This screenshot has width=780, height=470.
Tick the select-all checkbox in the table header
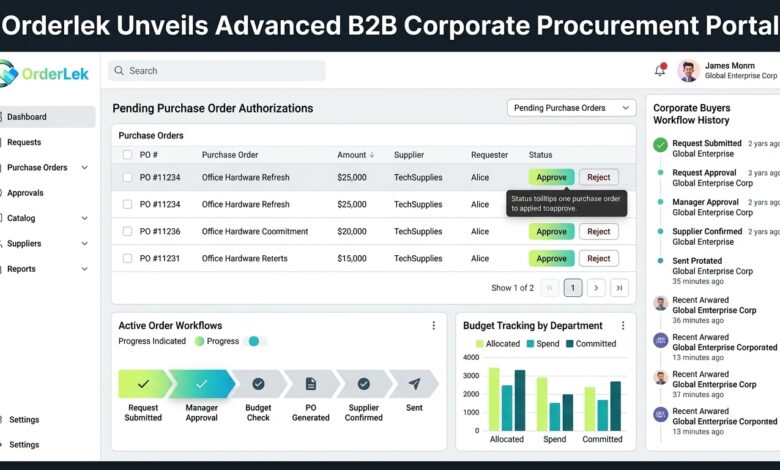click(127, 155)
